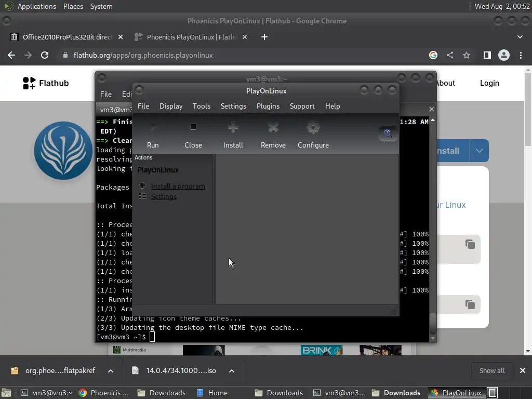
Task: Open the terminal window File menu
Action: [106, 94]
